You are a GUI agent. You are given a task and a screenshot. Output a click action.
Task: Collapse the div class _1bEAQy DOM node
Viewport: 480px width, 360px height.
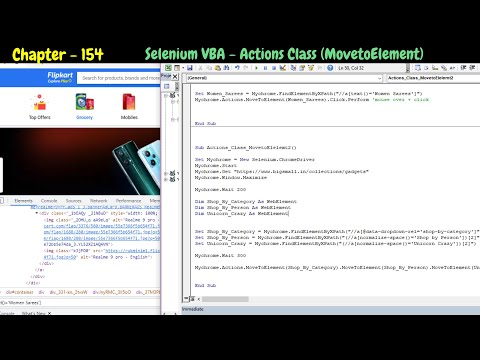tap(37, 213)
